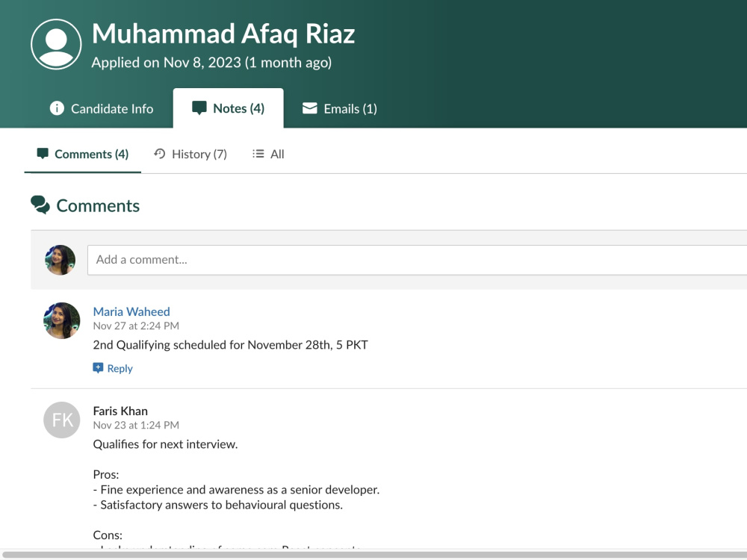Image resolution: width=747 pixels, height=560 pixels.
Task: Click the envelope icon on Emails tab
Action: tap(310, 108)
